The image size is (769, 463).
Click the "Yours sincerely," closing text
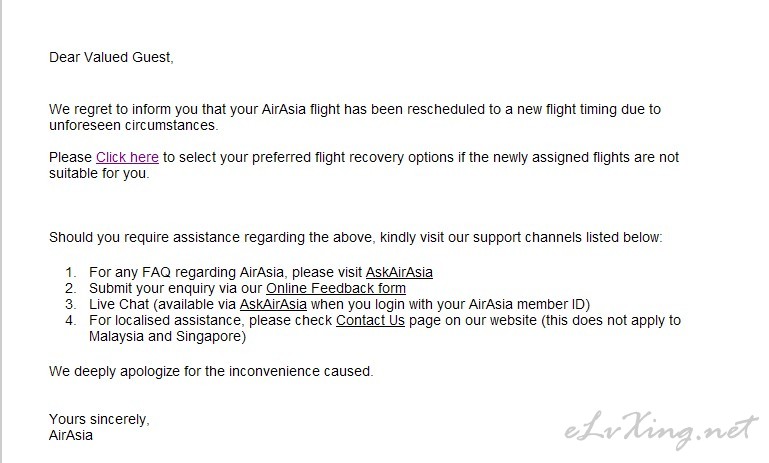pyautogui.click(x=99, y=419)
